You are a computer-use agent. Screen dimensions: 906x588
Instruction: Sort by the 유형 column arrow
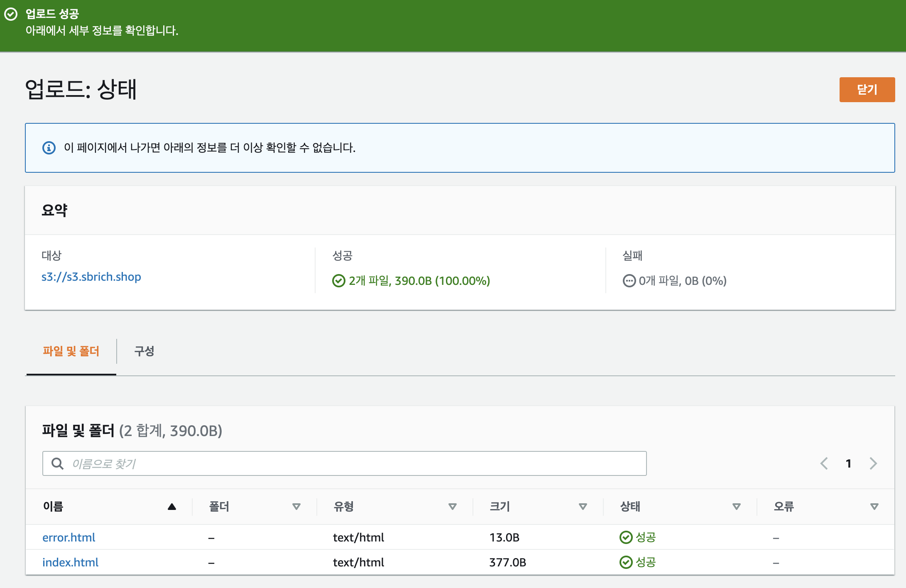(x=453, y=507)
